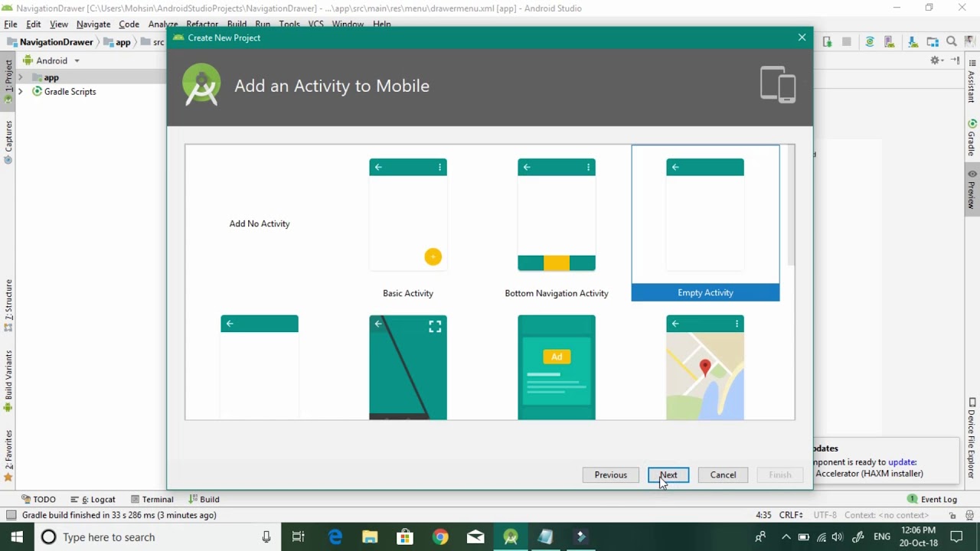
Task: Open the SDK Manager download icon
Action: click(912, 42)
